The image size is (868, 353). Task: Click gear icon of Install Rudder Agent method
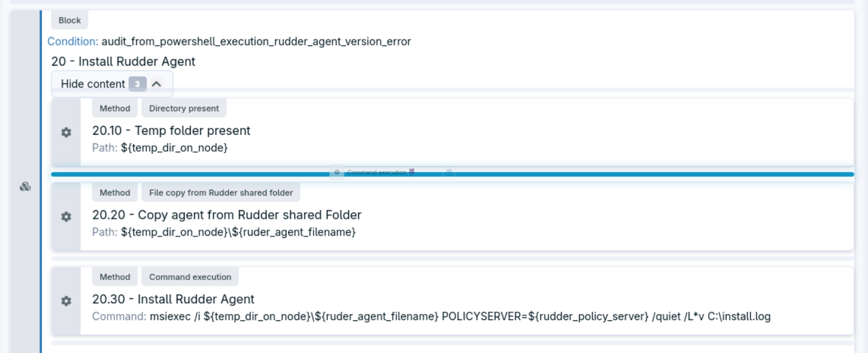(66, 301)
